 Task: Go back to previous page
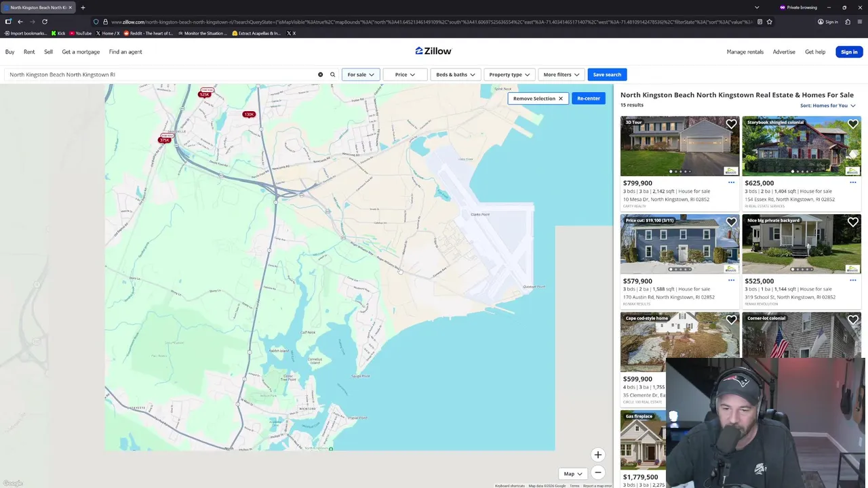20,22
